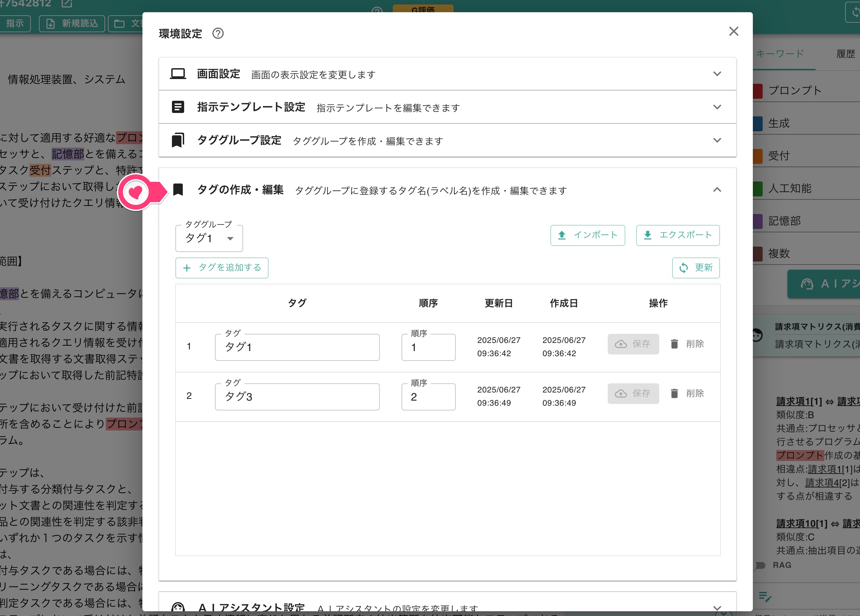The image size is (860, 616).
Task: Click タグを追加する button
Action: 222,268
